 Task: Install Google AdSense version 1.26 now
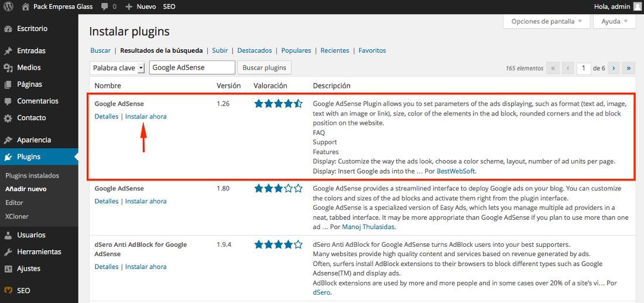coord(146,117)
